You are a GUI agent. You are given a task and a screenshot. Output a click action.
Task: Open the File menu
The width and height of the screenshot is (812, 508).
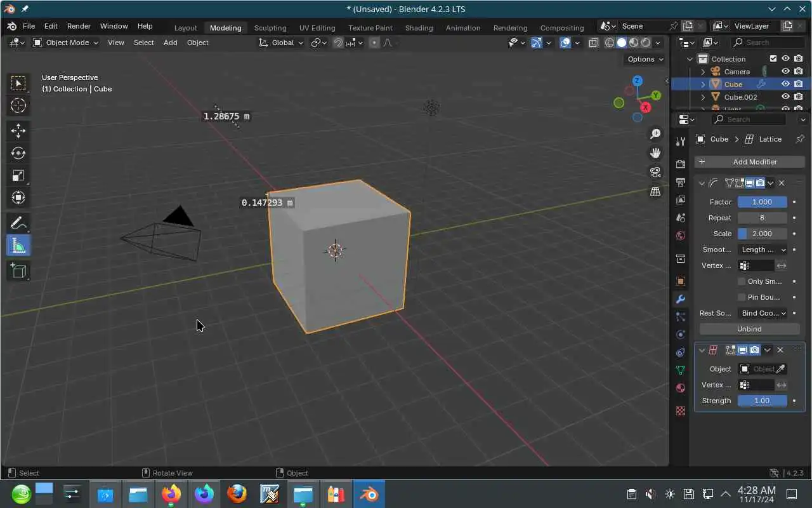tap(29, 26)
